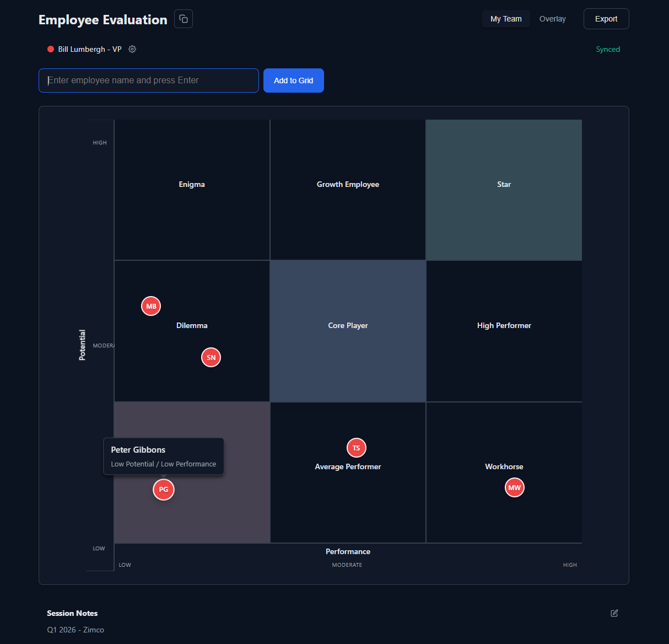The height and width of the screenshot is (644, 669).
Task: Click the Synced status link
Action: (608, 49)
